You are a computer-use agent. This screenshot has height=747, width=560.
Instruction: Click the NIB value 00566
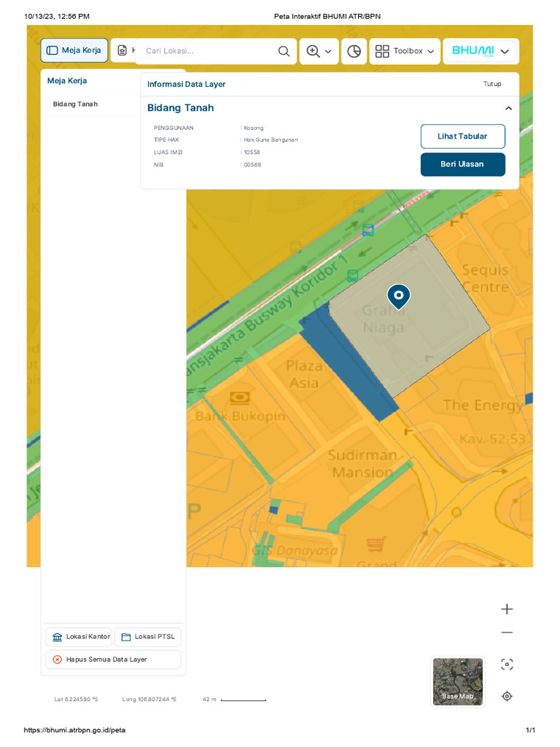[252, 165]
